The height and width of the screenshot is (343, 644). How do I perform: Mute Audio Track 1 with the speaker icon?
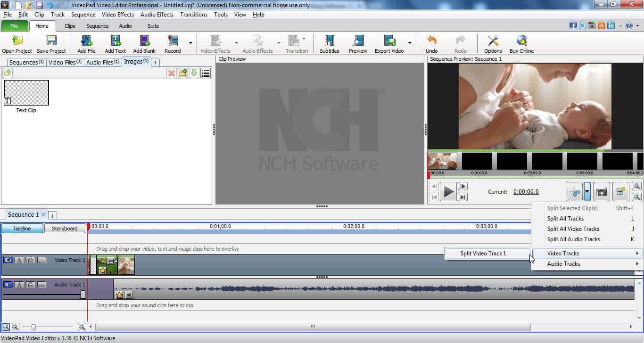[8, 285]
